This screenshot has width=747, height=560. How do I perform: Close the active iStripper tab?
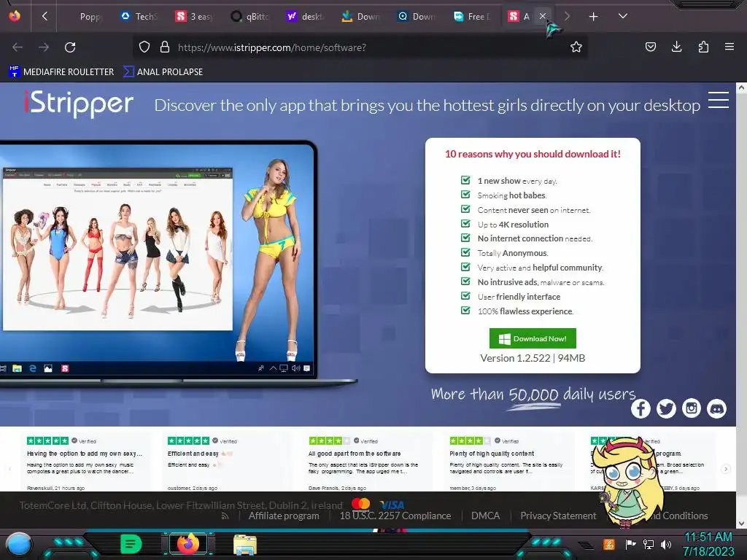542,16
